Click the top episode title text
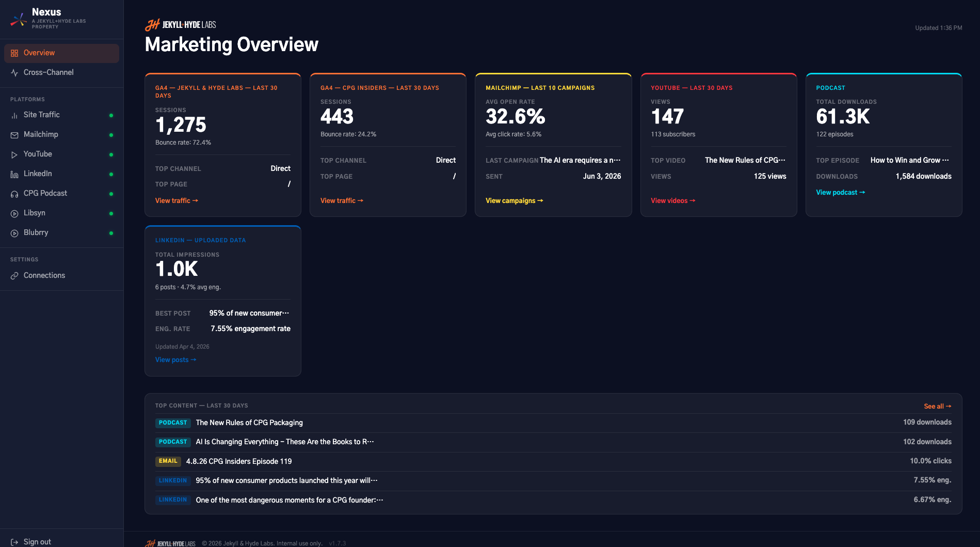980x547 pixels. pyautogui.click(x=910, y=160)
